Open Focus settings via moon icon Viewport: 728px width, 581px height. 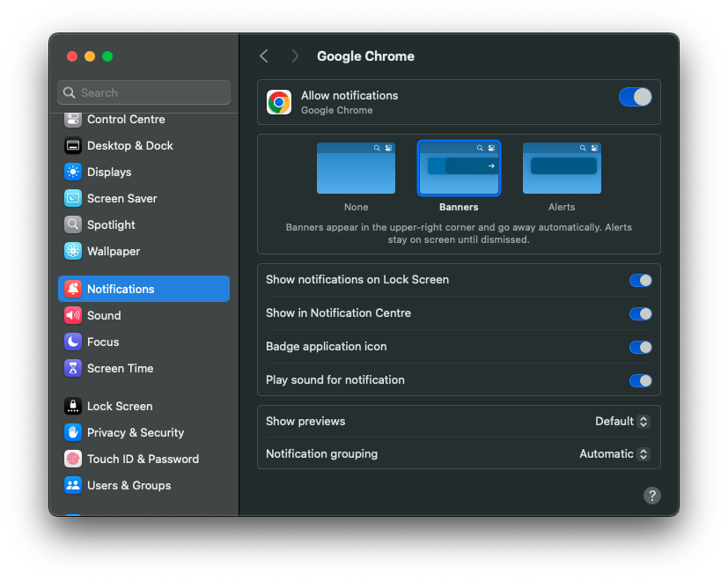tap(73, 342)
